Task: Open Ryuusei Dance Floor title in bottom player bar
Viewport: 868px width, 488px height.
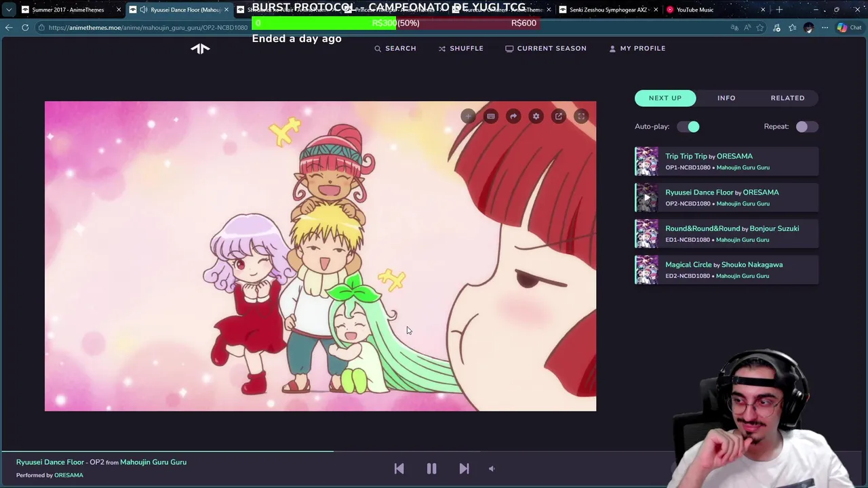Action: click(50, 462)
